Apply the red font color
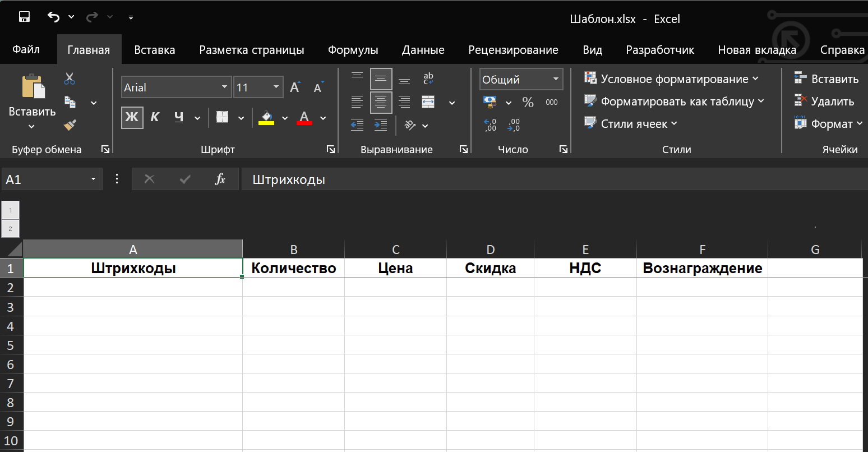868x452 pixels. click(x=304, y=117)
